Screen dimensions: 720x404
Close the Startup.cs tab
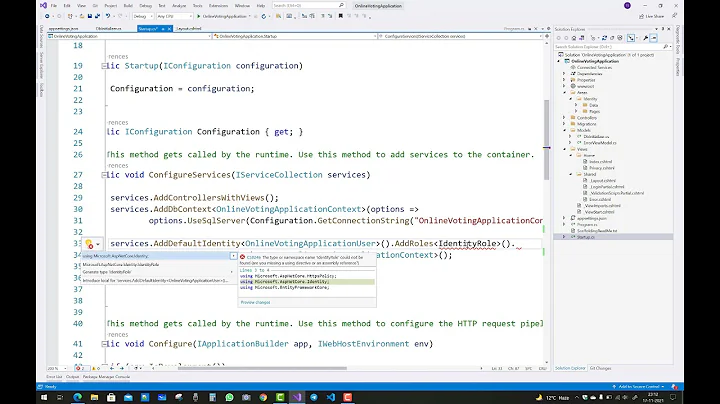169,28
